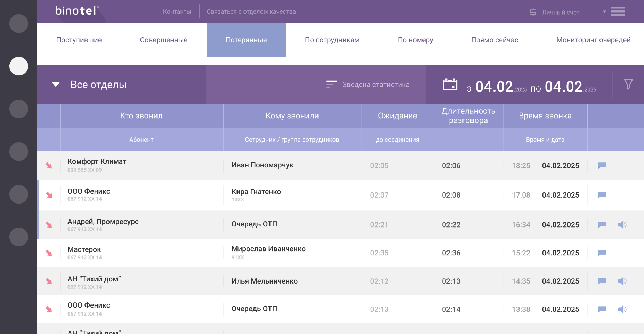Open comment for Кира Гнатенко call
Image resolution: width=644 pixels, height=334 pixels.
602,195
